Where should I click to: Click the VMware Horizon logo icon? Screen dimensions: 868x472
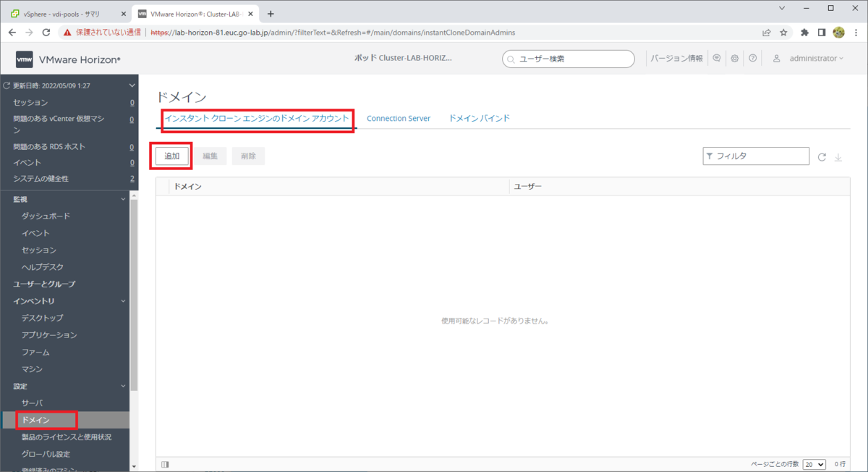coord(24,59)
